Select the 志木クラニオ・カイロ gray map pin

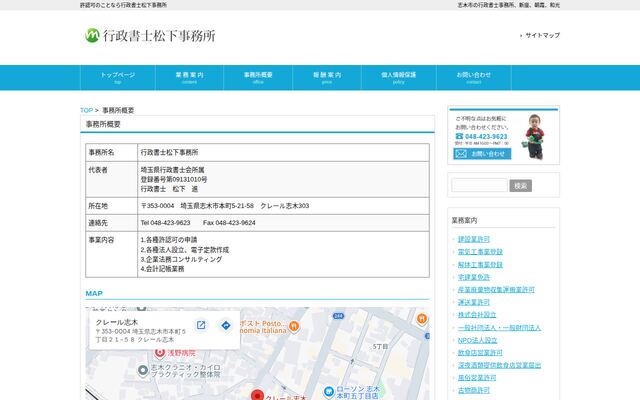coord(143,371)
